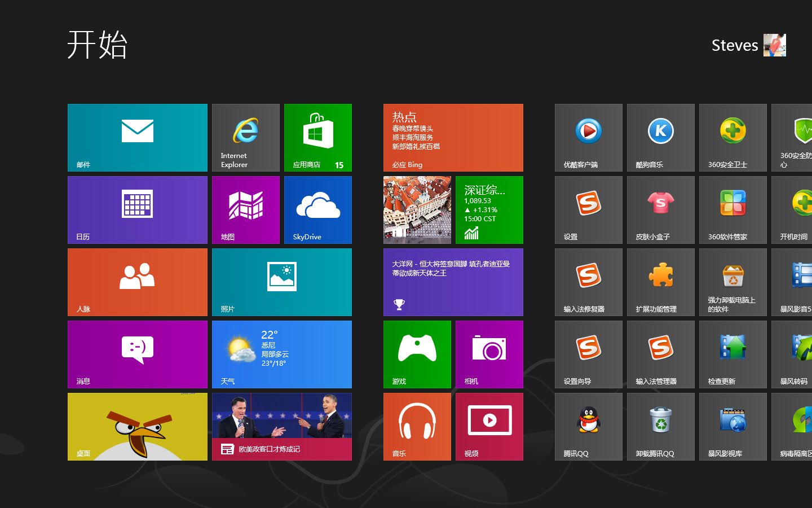Open the Maps (地图) tile

point(246,210)
